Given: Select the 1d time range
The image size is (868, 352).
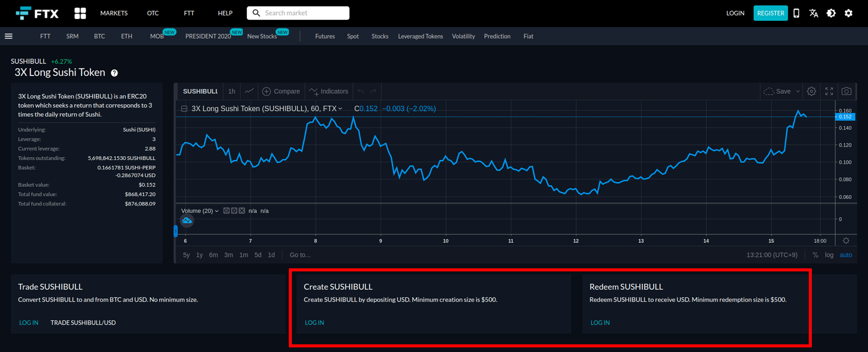Looking at the screenshot, I should click(271, 255).
